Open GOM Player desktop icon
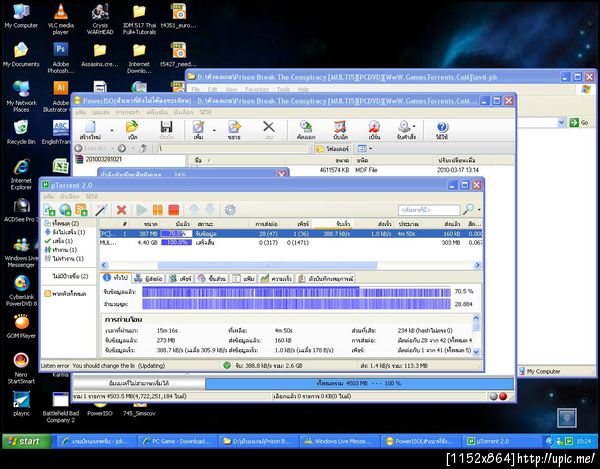 21,326
